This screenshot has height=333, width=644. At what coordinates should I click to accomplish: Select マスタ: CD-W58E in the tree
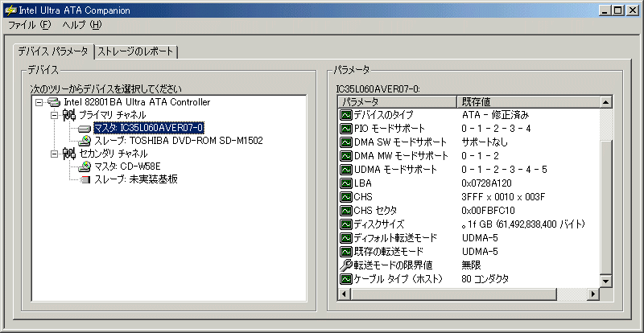127,166
